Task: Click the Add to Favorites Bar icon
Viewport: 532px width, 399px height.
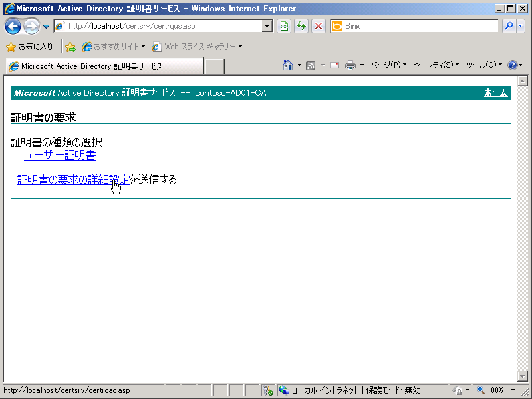Action: click(70, 47)
